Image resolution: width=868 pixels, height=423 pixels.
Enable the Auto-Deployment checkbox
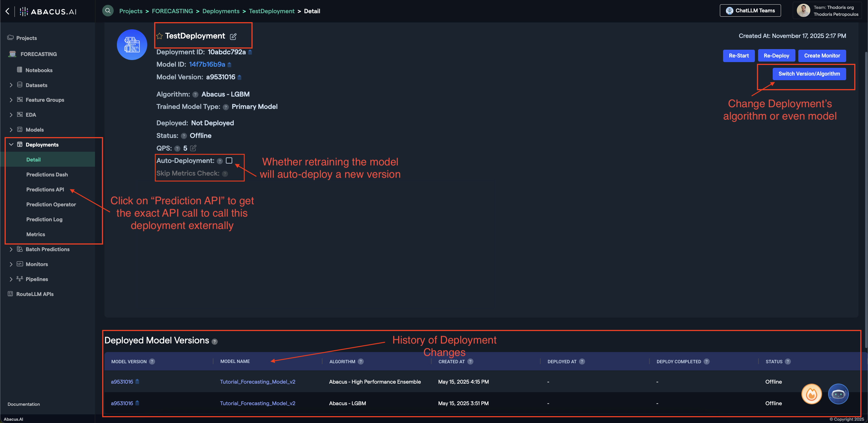(x=229, y=161)
